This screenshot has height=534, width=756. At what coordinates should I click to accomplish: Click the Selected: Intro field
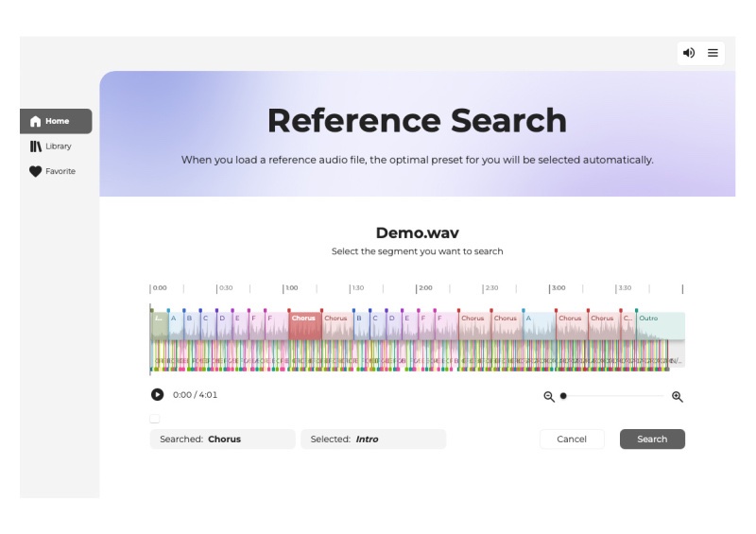click(x=373, y=439)
